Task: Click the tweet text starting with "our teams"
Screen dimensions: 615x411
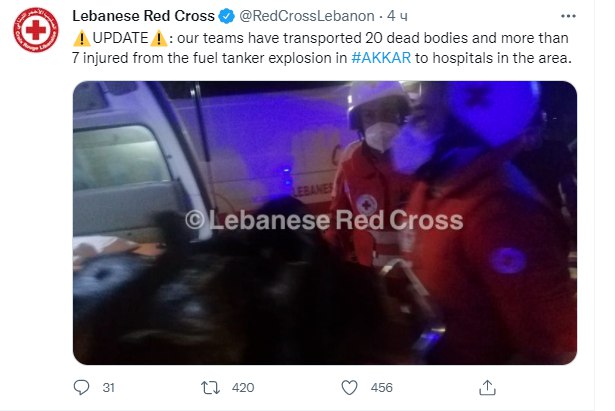Action: tap(321, 48)
